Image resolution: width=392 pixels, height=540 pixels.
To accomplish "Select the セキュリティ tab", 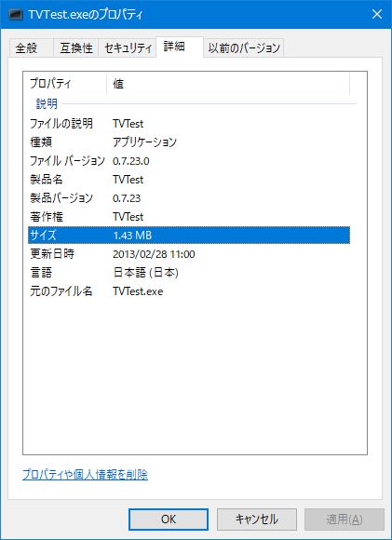I will (128, 47).
